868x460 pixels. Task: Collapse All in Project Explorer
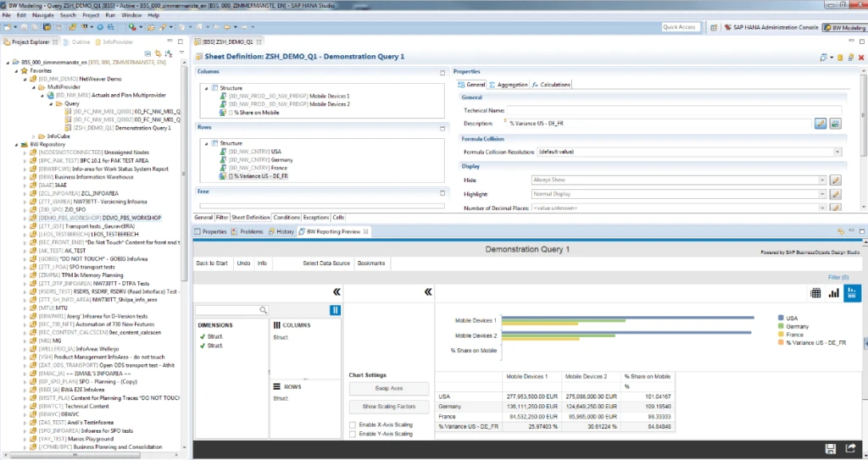tap(147, 53)
